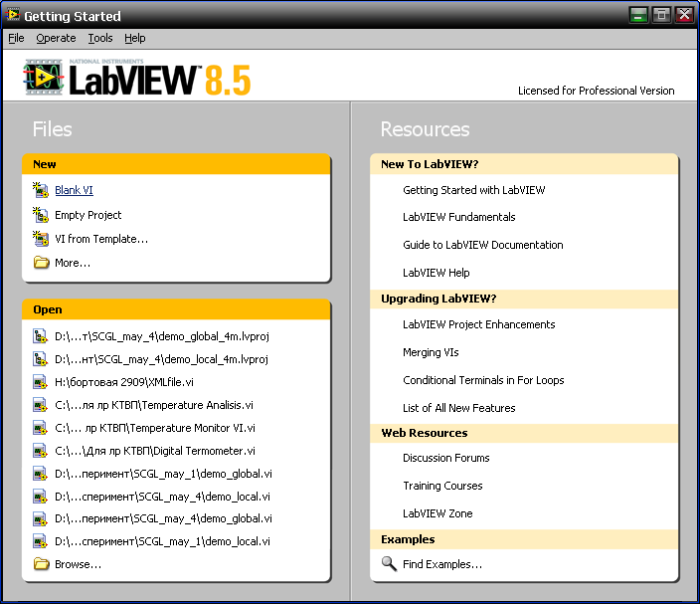
Task: Click the Blank VI icon
Action: [40, 190]
